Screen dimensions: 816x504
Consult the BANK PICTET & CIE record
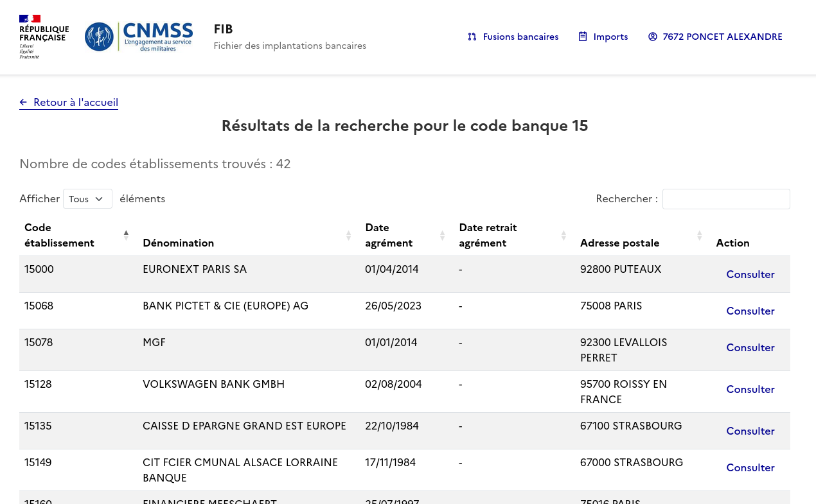750,311
